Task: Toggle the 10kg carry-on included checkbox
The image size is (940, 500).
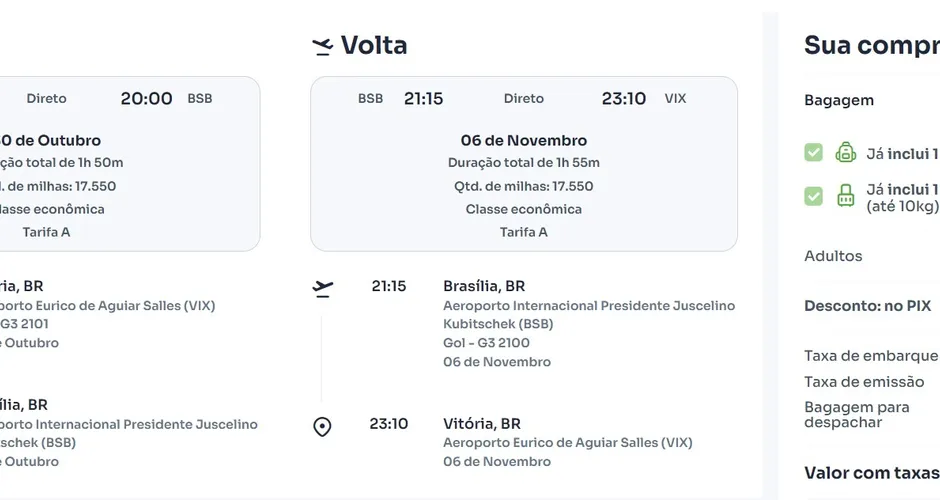Action: pyautogui.click(x=814, y=195)
